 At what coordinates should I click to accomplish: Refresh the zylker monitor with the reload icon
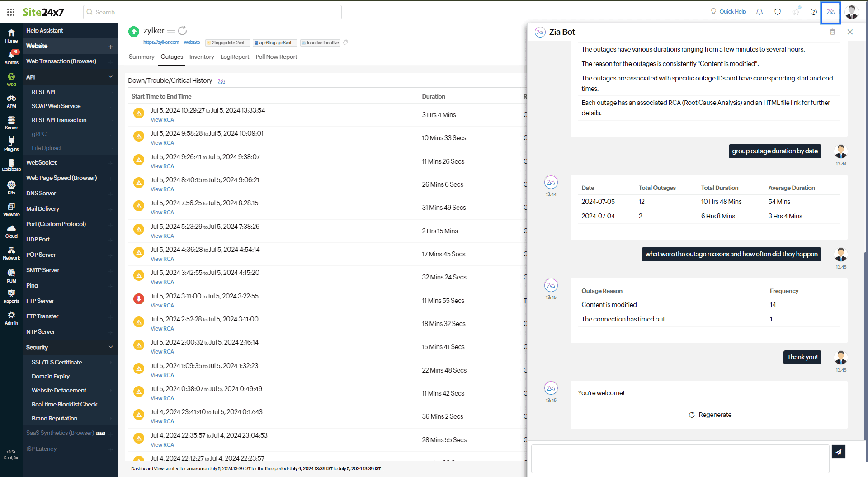(183, 31)
